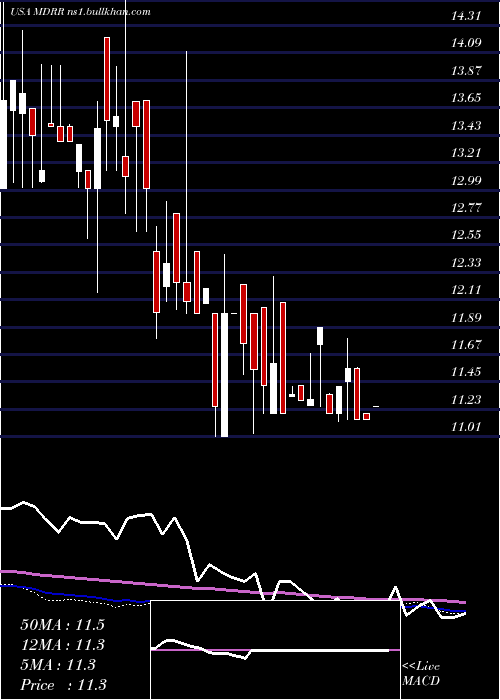Click the 13.21 price axis label
Screen dimensions: 500x700
coord(466,153)
